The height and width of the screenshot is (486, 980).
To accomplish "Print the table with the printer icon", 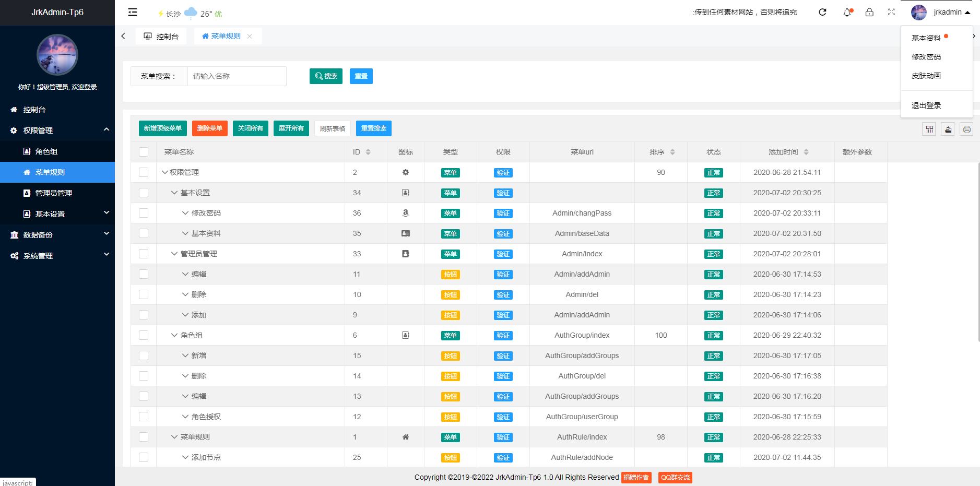I will click(967, 129).
